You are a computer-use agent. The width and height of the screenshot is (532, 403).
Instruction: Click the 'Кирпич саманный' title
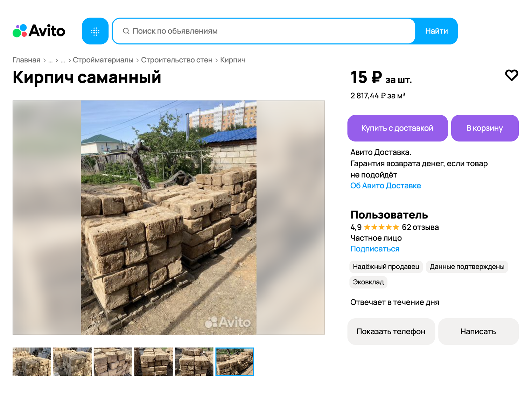pos(87,77)
